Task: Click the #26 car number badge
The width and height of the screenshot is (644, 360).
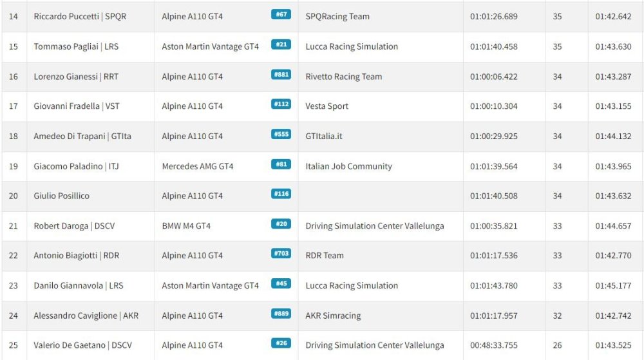Action: pos(281,343)
